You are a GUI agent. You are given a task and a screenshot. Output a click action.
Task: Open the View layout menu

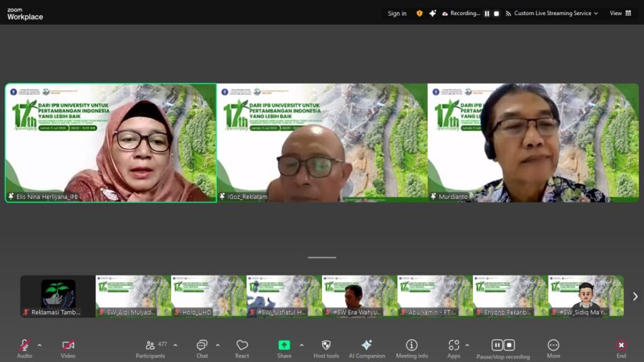coord(620,13)
